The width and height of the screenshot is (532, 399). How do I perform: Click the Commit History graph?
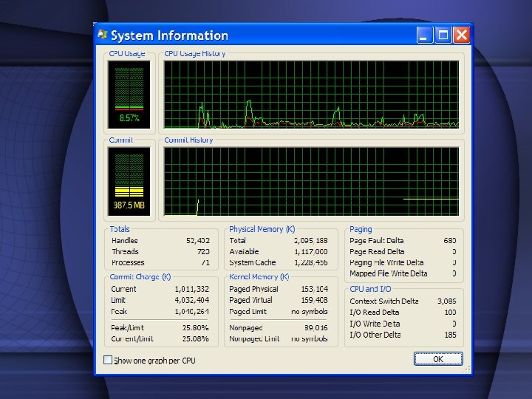(x=311, y=181)
